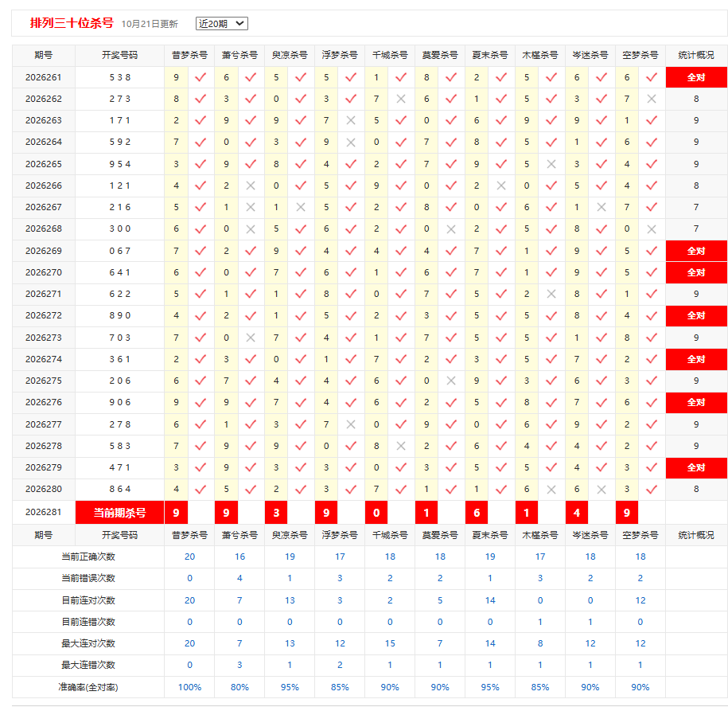Click the 浮梦杀号 X mark in row 2026263
Viewport: 728px width, 707px height.
click(x=351, y=120)
